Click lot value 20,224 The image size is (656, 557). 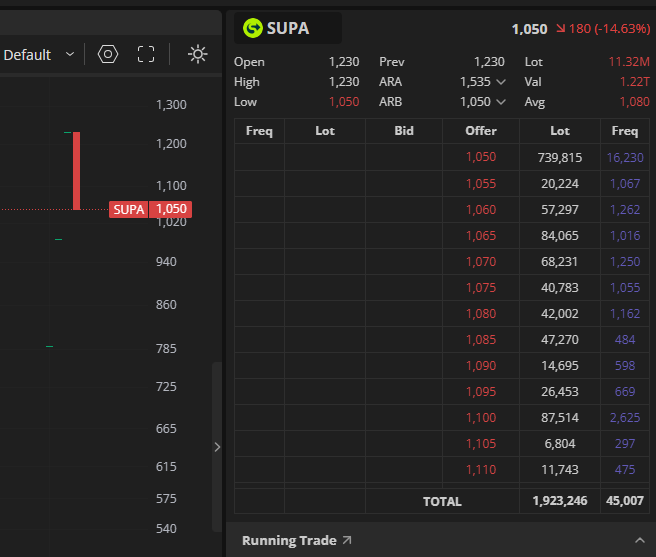[560, 184]
